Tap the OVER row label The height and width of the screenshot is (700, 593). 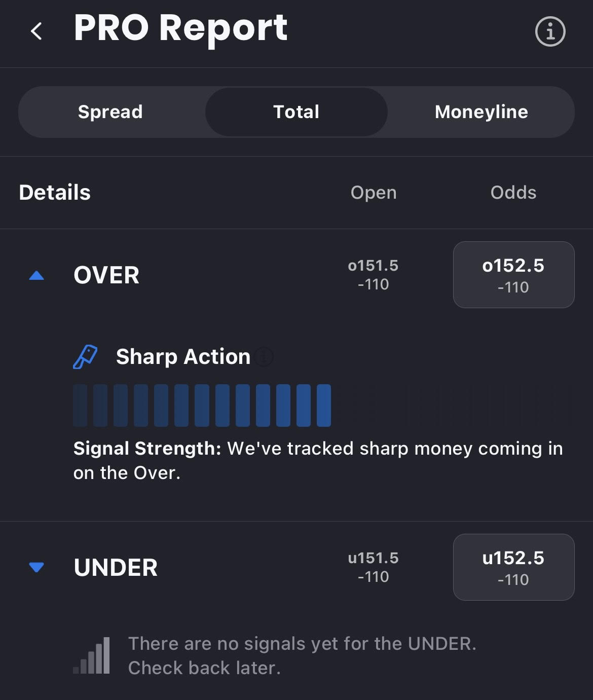[x=106, y=276]
